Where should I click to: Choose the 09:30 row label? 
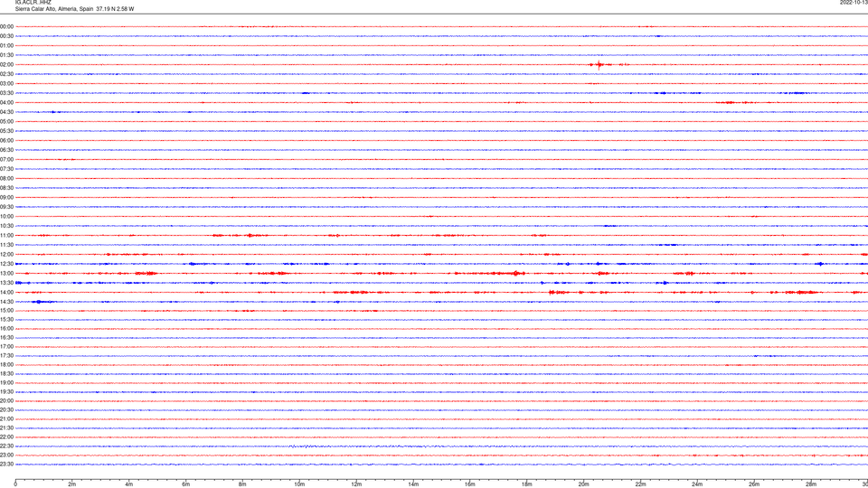[x=6, y=207]
